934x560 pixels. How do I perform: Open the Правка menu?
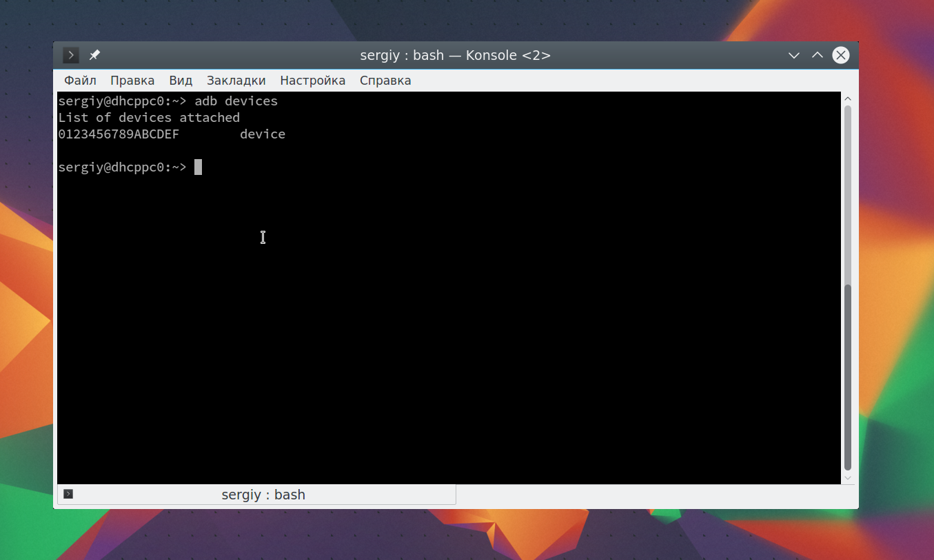[x=132, y=81]
